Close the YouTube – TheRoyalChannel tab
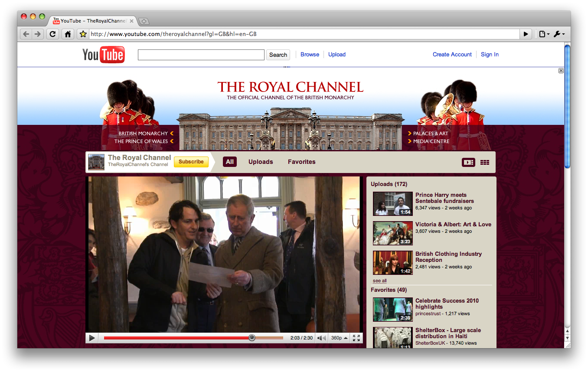Image resolution: width=588 pixels, height=372 pixels. [131, 21]
